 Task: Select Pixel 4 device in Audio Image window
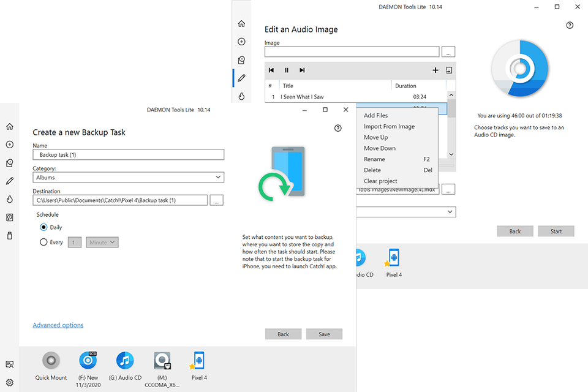[x=394, y=263]
